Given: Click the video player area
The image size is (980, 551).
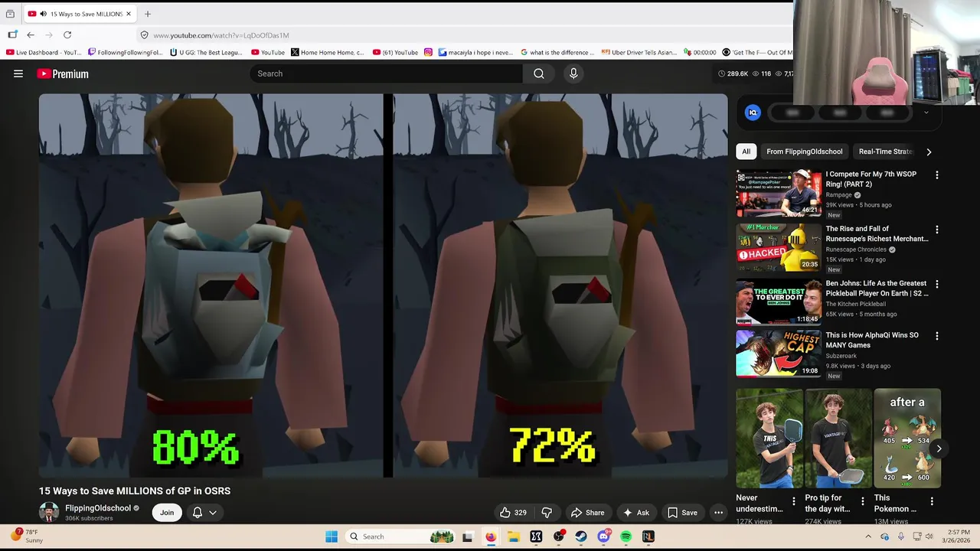Looking at the screenshot, I should tap(383, 285).
